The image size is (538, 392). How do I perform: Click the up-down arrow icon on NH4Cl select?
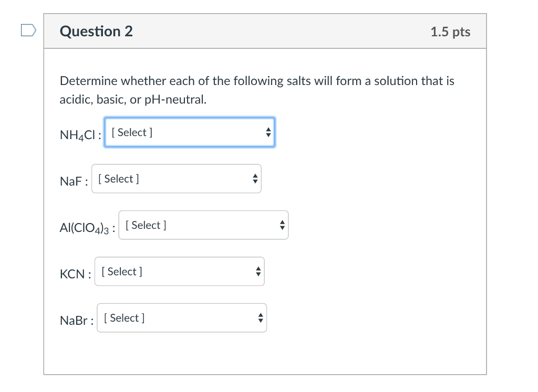268,132
